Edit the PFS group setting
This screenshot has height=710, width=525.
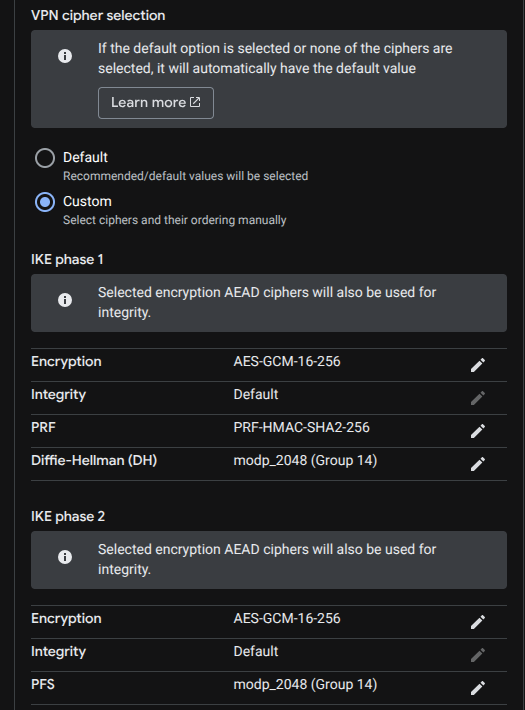point(478,688)
